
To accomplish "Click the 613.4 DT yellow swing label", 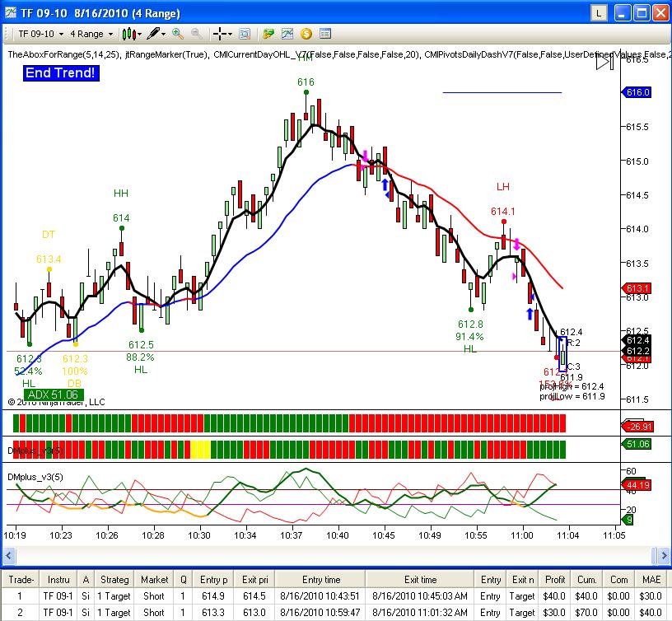I will [x=49, y=259].
